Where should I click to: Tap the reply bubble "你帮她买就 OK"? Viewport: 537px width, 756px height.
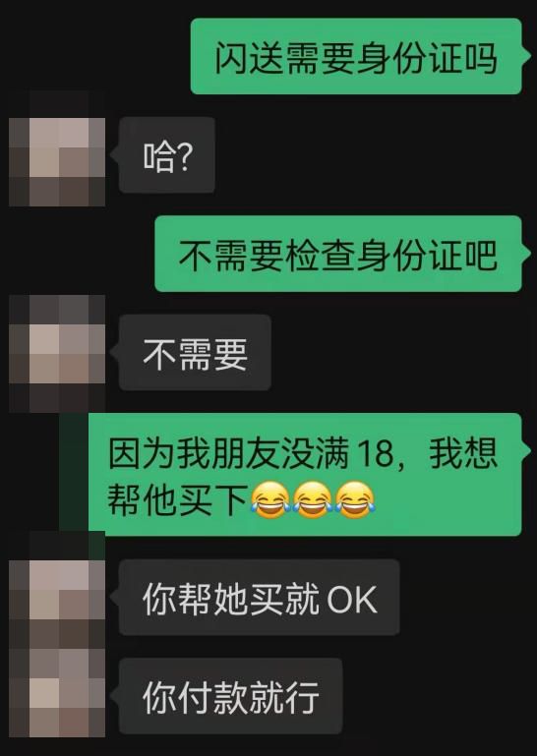pyautogui.click(x=259, y=598)
